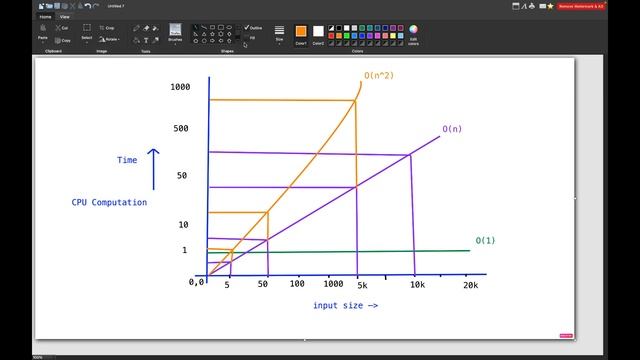Click the 'CPU Computation' text on canvas
This screenshot has height=360, width=640.
[109, 202]
